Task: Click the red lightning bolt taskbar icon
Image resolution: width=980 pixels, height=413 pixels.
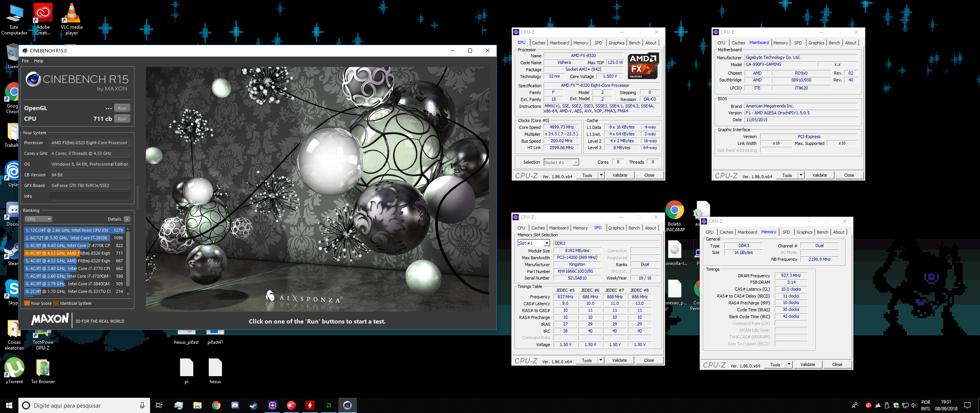Action: [x=310, y=405]
